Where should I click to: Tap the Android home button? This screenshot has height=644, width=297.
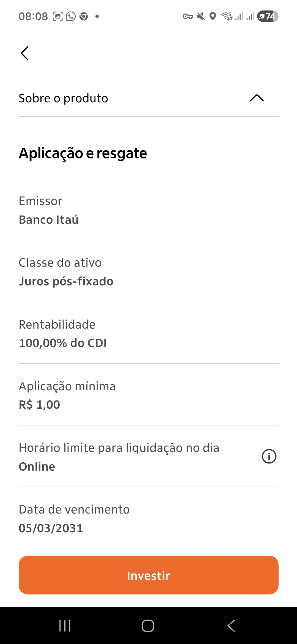(x=148, y=626)
